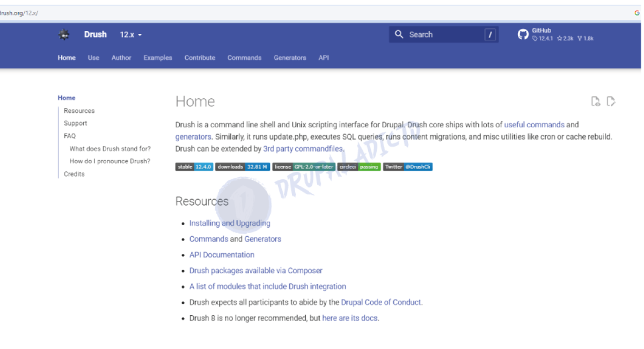Open the Generators link in Resources list

coord(263,239)
